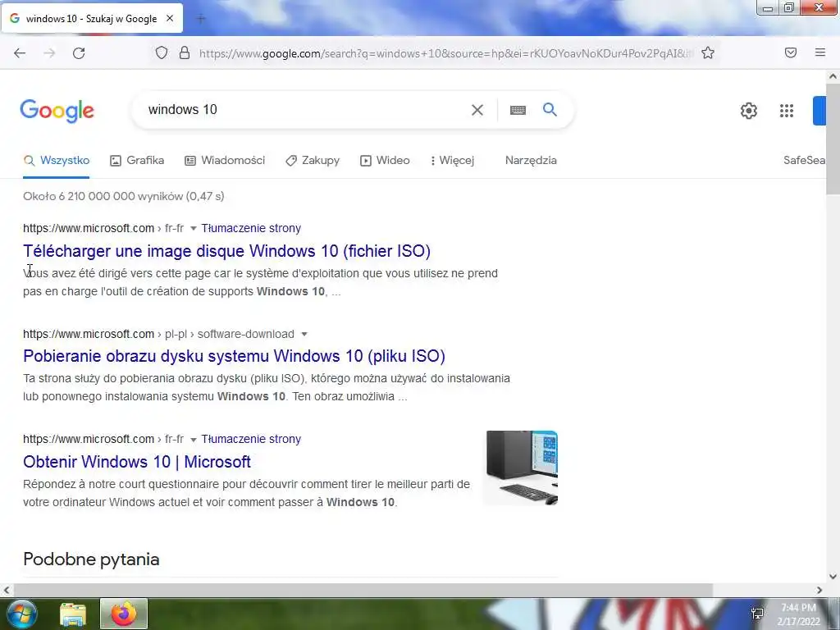840x630 pixels.
Task: Open a new tab with plus button
Action: pos(201,19)
